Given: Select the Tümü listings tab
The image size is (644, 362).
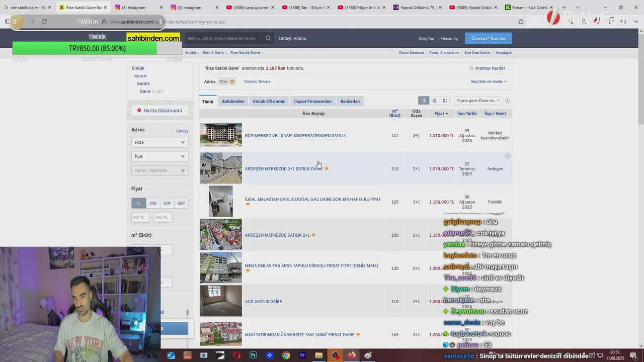Looking at the screenshot, I should (208, 101).
